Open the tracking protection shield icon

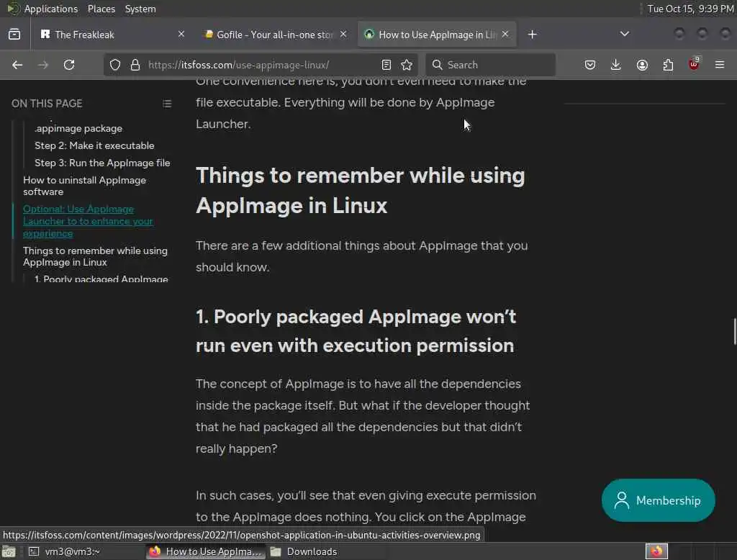click(x=115, y=65)
